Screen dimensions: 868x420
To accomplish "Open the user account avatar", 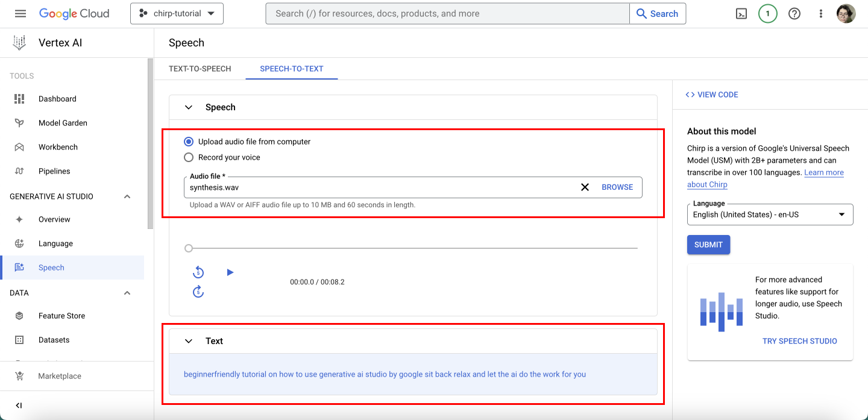I will click(846, 14).
